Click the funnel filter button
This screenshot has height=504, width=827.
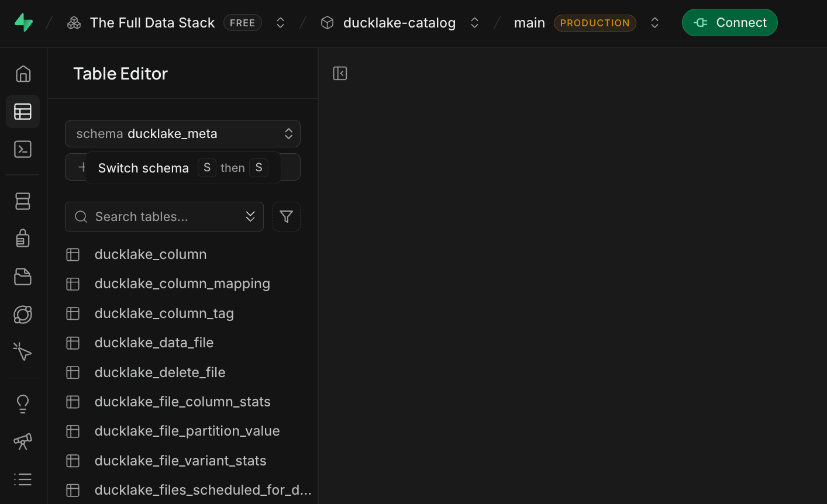[x=287, y=217]
